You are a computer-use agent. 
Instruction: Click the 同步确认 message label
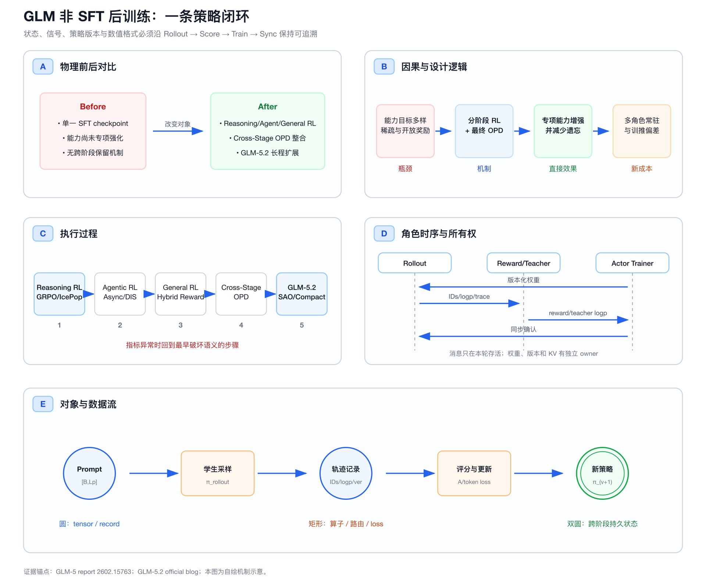click(x=524, y=329)
